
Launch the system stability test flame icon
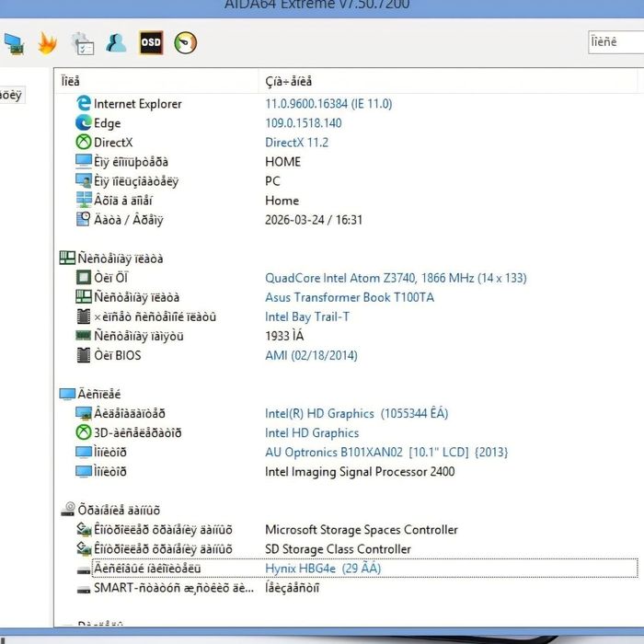click(x=47, y=43)
